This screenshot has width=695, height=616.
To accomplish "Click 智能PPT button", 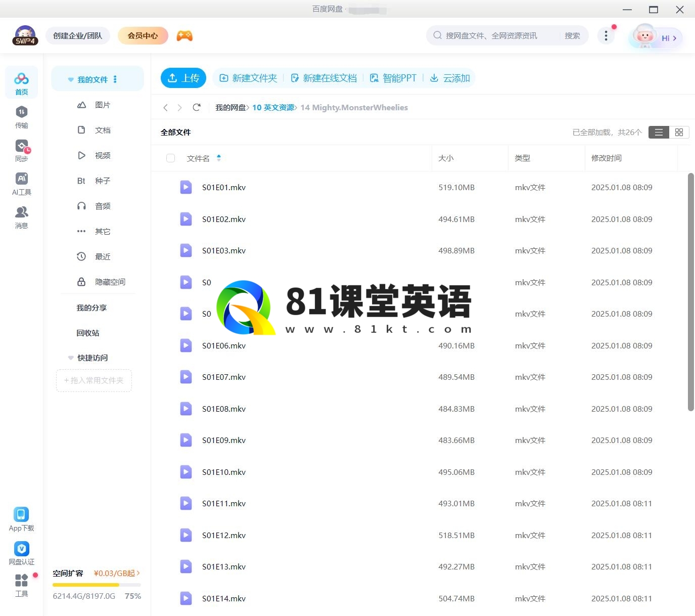I will (x=393, y=78).
